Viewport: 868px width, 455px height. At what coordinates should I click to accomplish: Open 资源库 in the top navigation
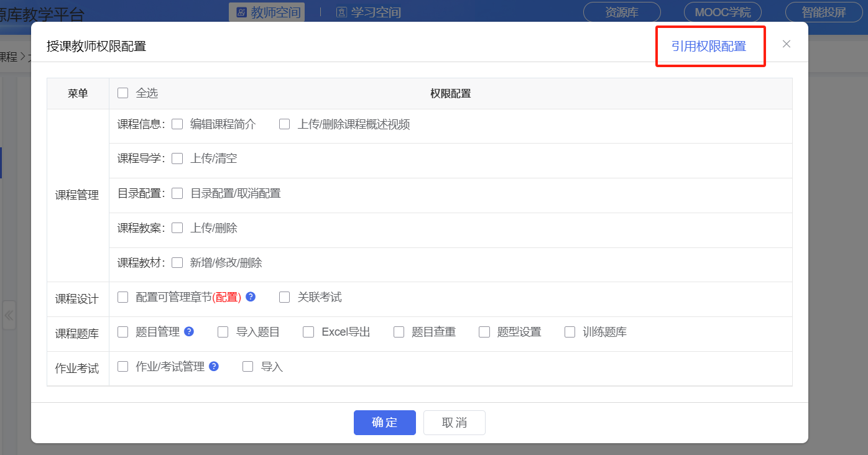click(x=621, y=11)
